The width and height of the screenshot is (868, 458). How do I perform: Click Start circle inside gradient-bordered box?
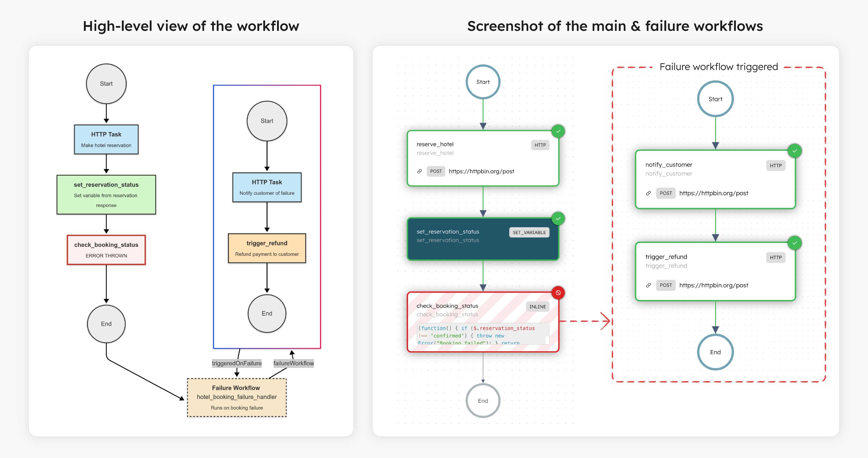(x=267, y=121)
